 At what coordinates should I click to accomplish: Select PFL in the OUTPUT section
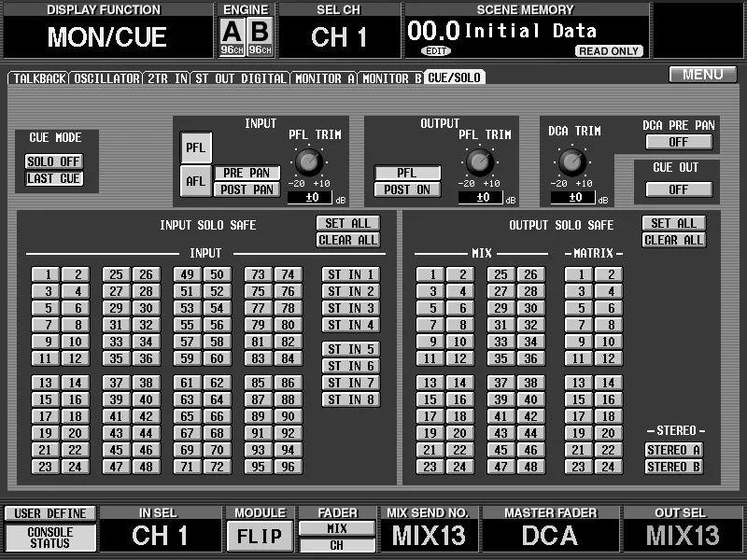[407, 173]
